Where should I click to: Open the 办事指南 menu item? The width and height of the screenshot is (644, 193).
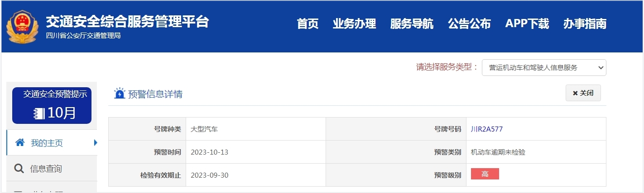point(585,24)
